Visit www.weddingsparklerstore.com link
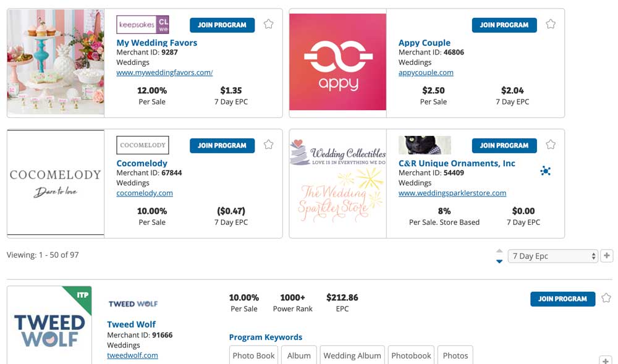618x364 pixels. click(x=452, y=193)
